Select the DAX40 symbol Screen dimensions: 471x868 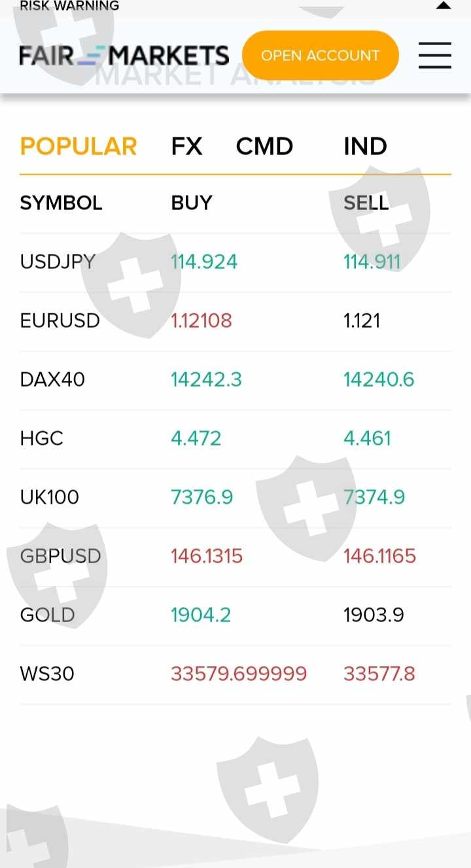[x=52, y=380]
